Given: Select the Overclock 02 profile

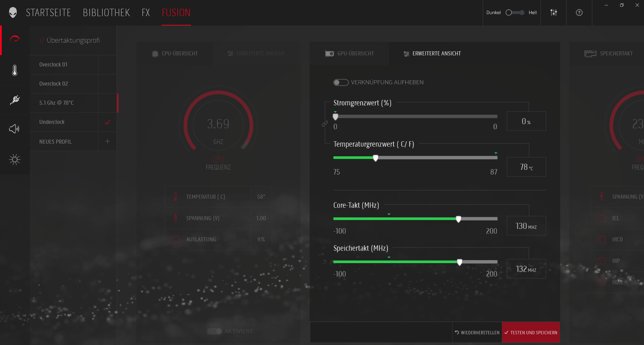Looking at the screenshot, I should [54, 84].
